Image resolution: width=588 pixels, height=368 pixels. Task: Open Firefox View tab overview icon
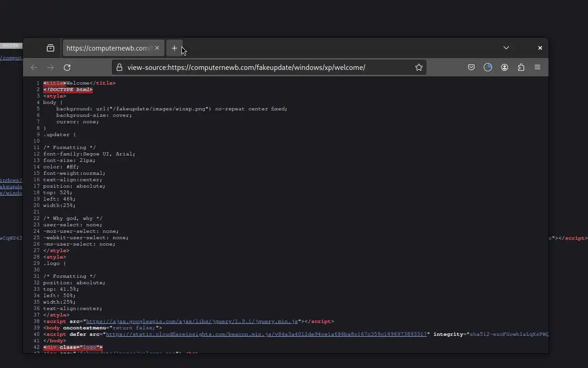[x=51, y=48]
